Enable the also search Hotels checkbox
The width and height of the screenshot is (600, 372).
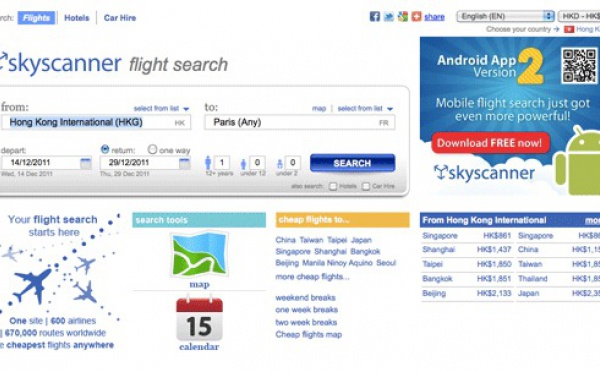(333, 186)
